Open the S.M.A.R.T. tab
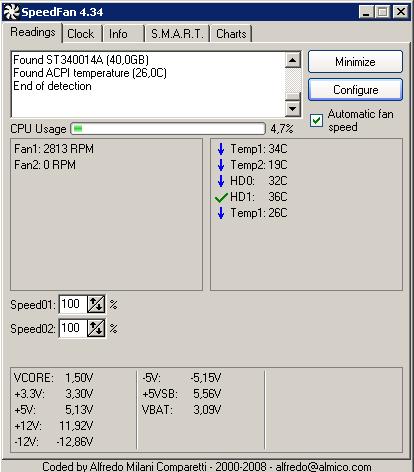The image size is (414, 472). [x=177, y=34]
